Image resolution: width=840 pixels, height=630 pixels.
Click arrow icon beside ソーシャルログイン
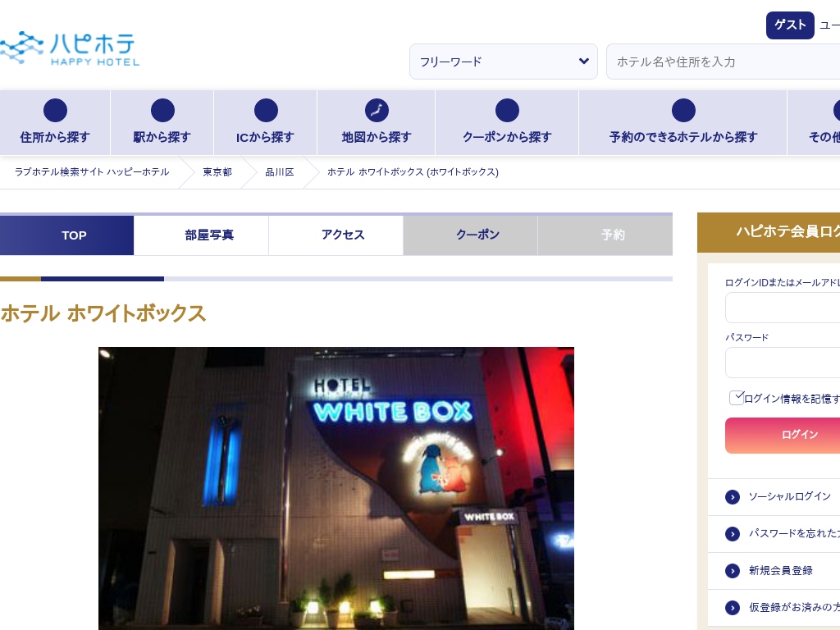[733, 497]
